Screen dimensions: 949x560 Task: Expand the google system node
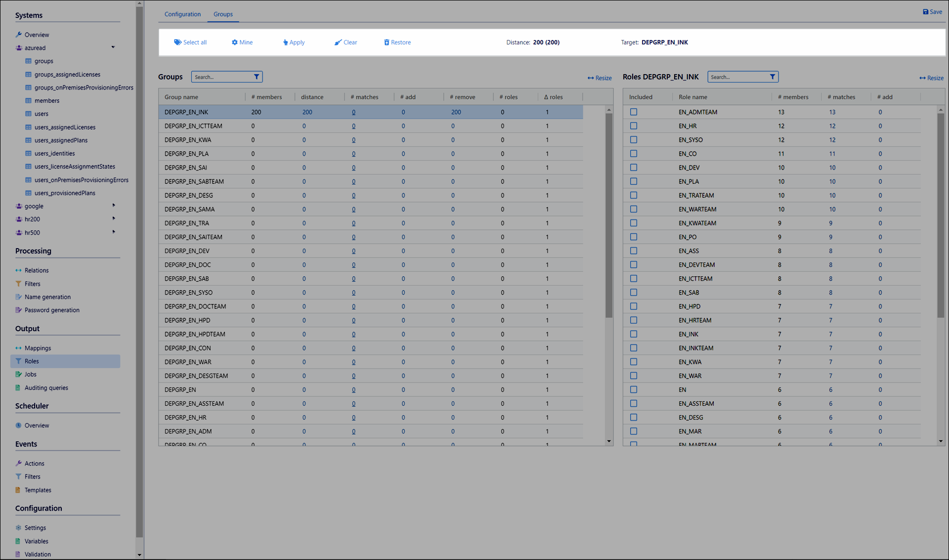(x=114, y=206)
